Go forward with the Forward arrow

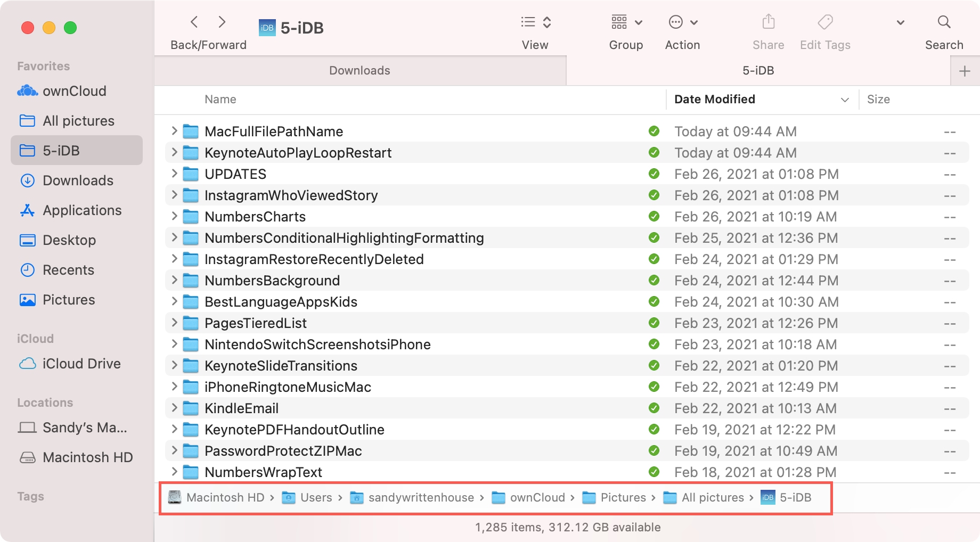click(222, 22)
